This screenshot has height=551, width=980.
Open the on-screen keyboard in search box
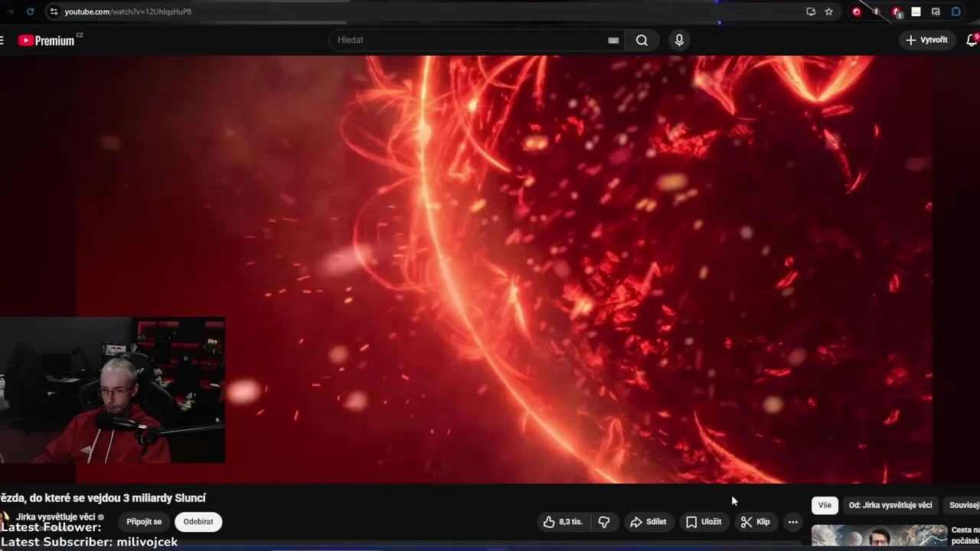(613, 41)
